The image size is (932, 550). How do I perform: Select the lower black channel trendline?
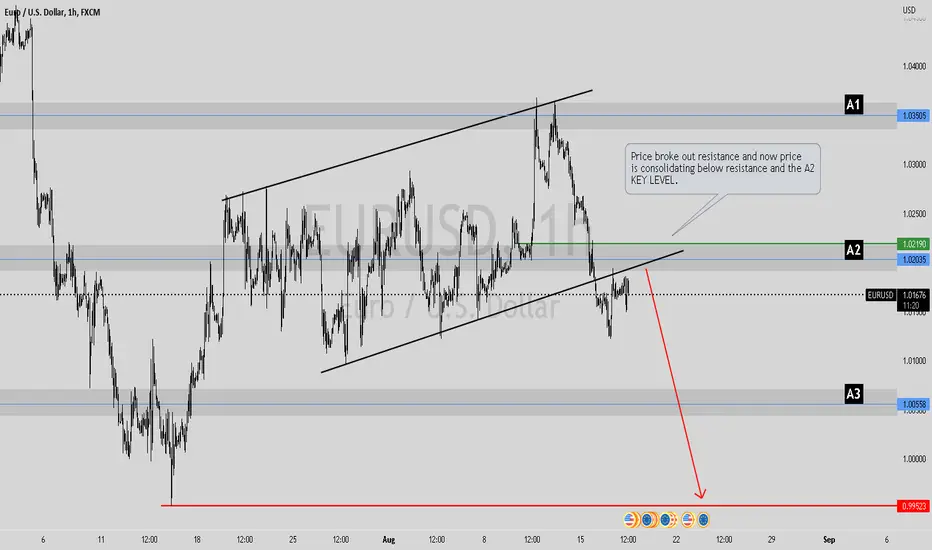(502, 312)
